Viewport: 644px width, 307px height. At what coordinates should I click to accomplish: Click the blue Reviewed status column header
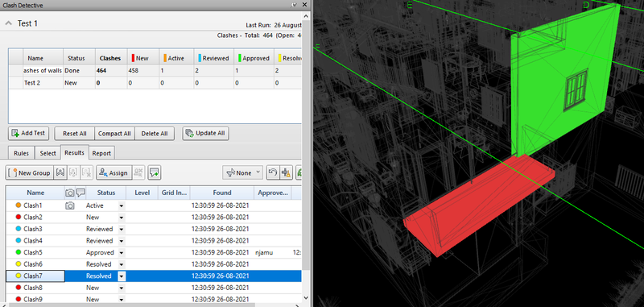[x=213, y=58]
